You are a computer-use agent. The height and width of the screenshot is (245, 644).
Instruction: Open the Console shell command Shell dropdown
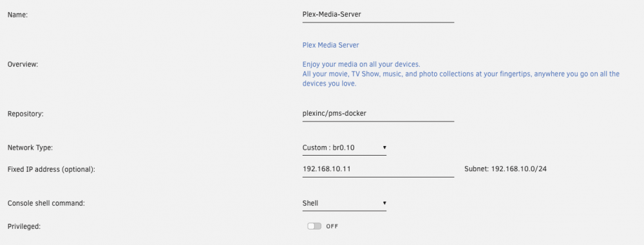click(344, 203)
